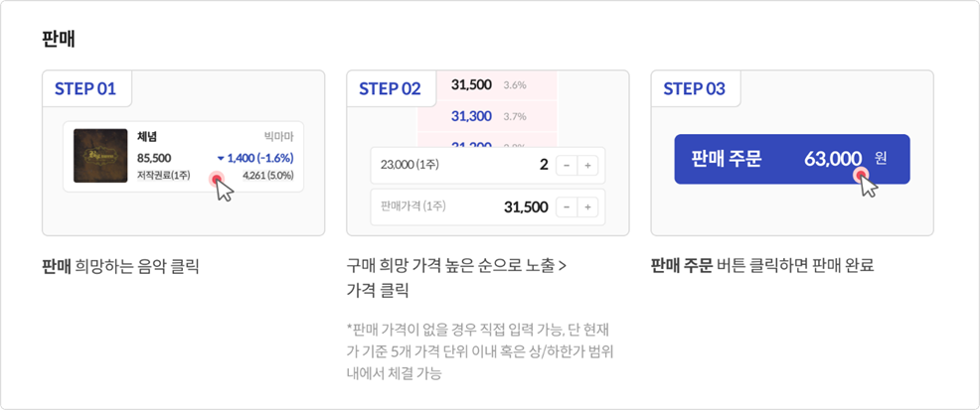Click the 저작권료(1주) label
This screenshot has height=410, width=980.
(x=163, y=176)
